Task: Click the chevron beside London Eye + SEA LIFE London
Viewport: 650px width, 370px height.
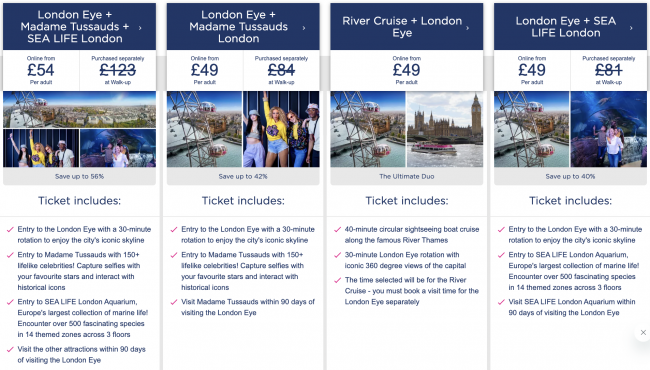Action: coord(631,28)
